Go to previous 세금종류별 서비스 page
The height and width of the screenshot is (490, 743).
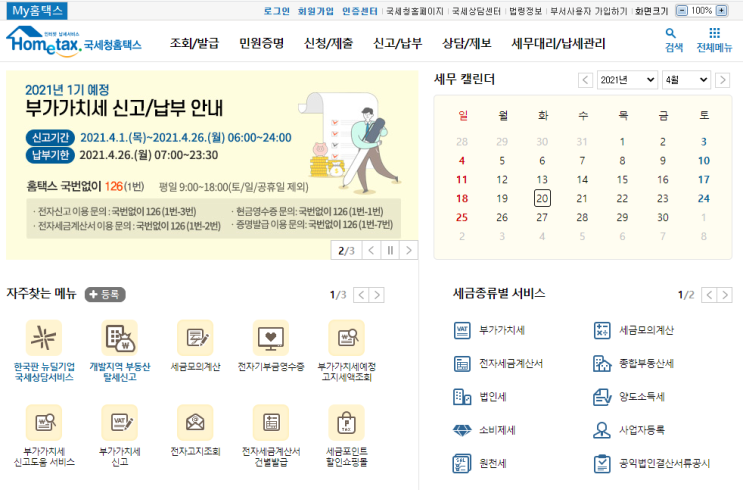(x=709, y=295)
